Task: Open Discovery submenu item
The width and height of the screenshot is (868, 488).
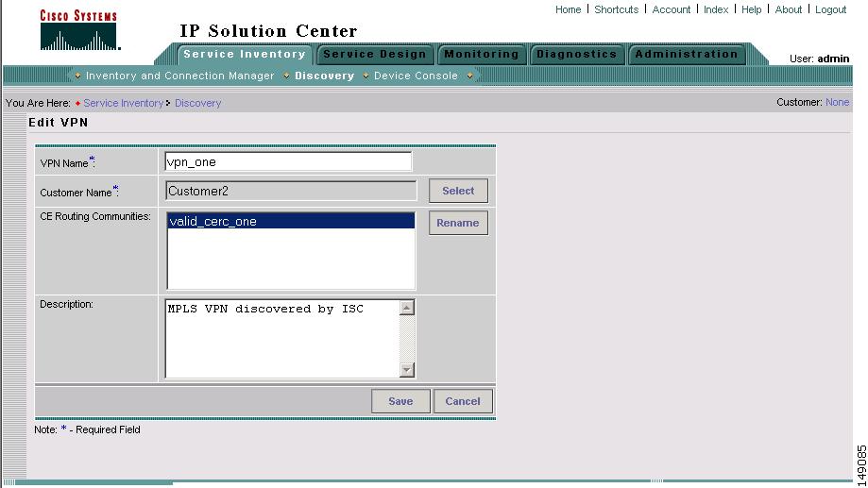Action: 324,76
